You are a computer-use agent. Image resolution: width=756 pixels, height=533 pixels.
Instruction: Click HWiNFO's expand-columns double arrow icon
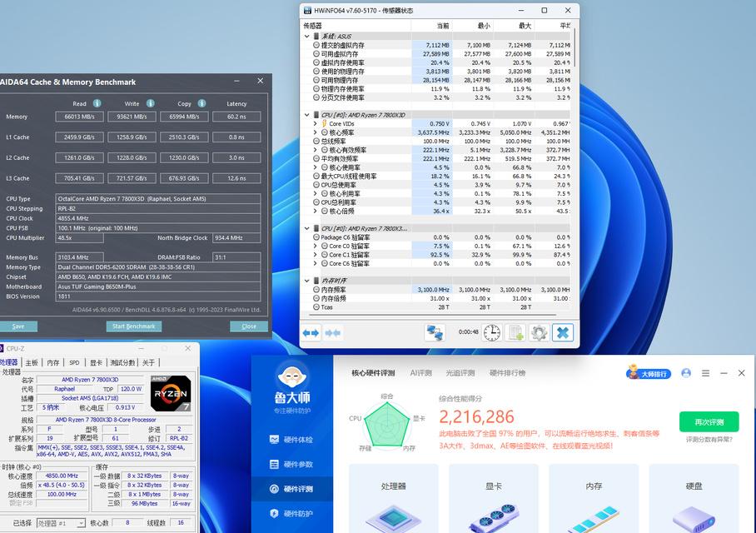click(311, 333)
